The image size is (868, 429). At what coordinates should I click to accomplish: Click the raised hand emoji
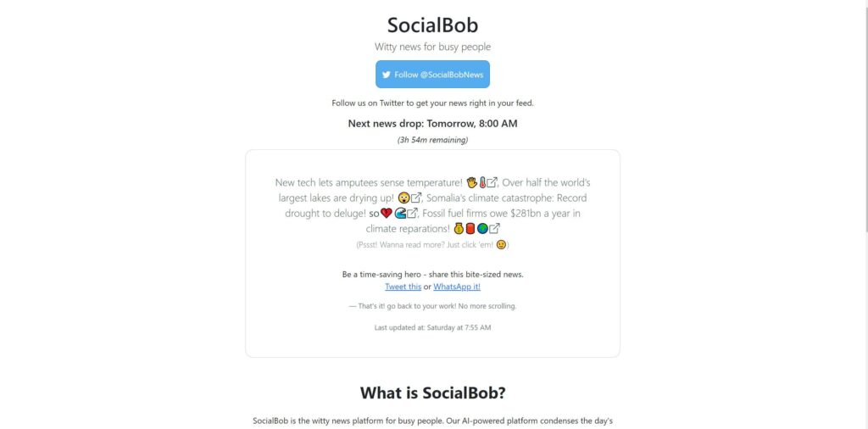471,182
